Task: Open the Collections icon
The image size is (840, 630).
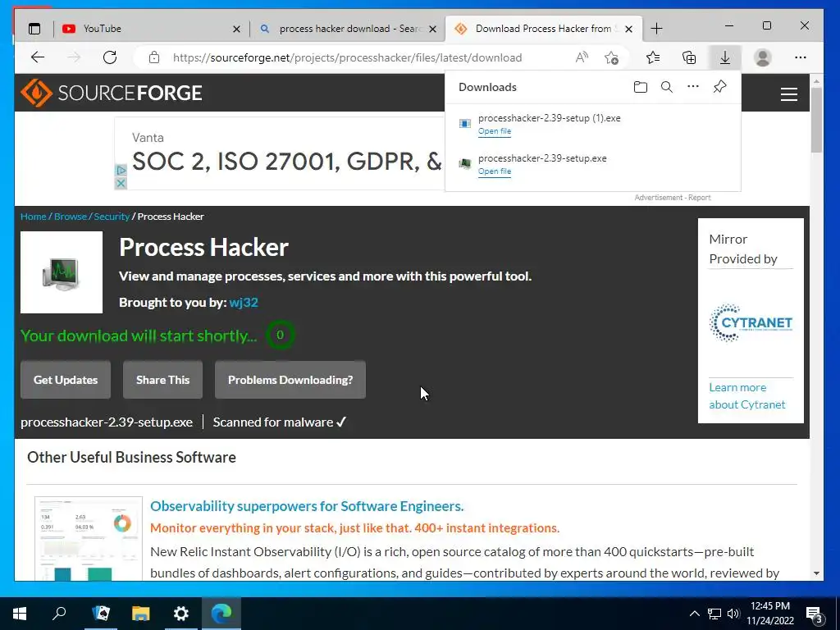Action: point(689,57)
